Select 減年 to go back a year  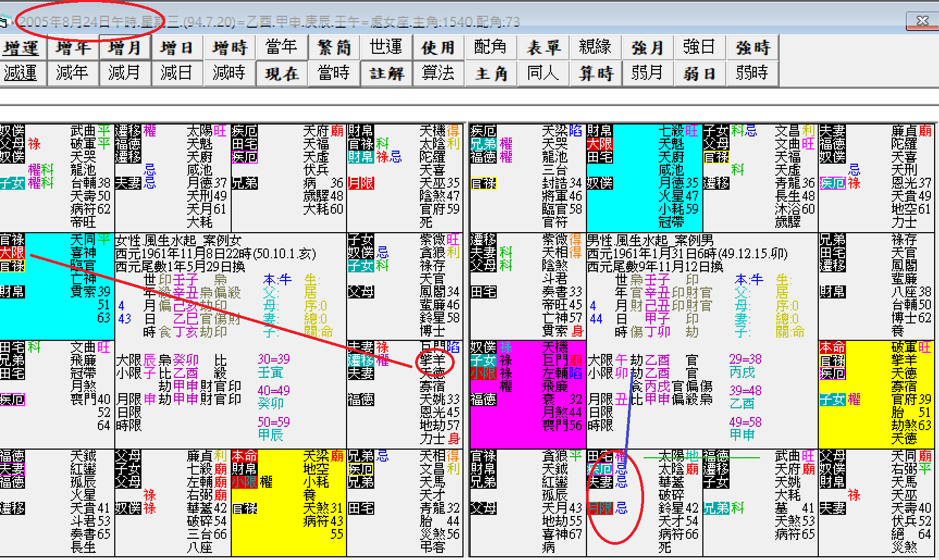[x=73, y=73]
